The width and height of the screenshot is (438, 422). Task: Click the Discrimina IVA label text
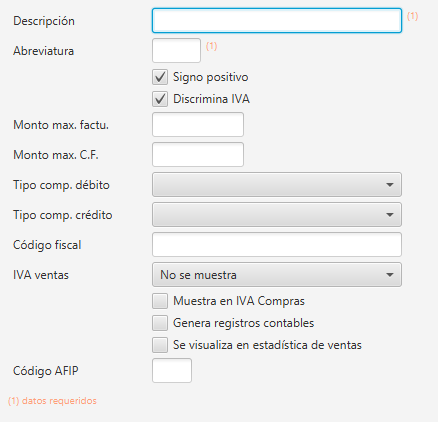[211, 99]
